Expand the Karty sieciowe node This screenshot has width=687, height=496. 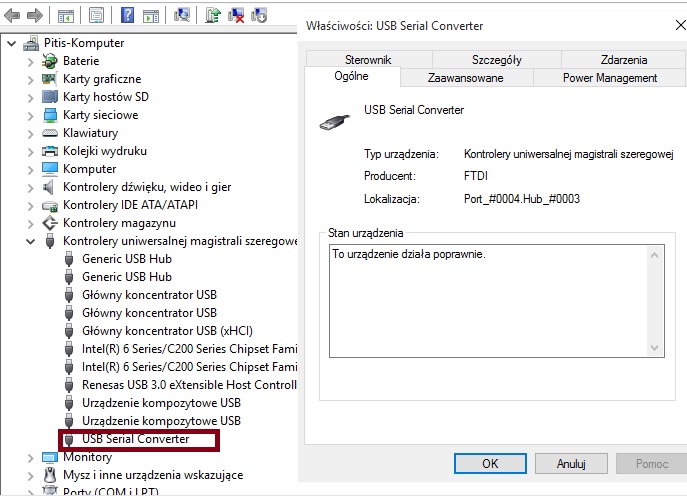(x=30, y=115)
